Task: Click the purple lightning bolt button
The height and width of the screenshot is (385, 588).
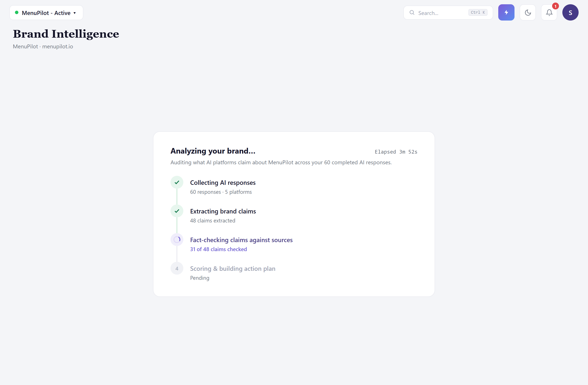Action: pos(506,12)
